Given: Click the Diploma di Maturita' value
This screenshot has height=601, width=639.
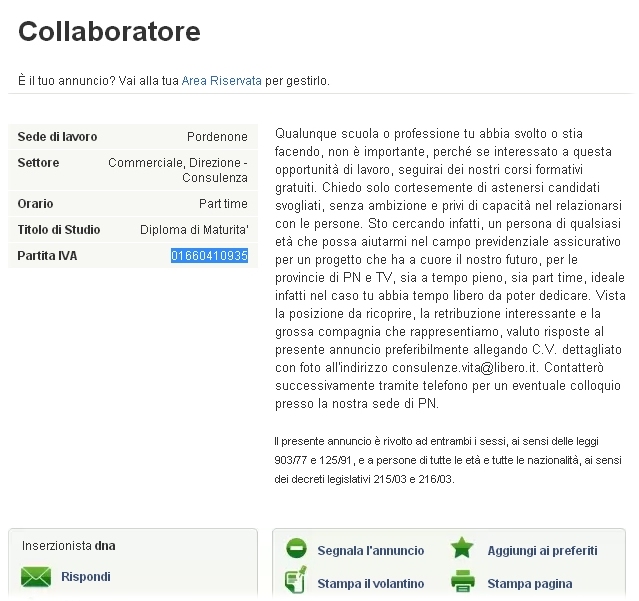Looking at the screenshot, I should point(194,230).
